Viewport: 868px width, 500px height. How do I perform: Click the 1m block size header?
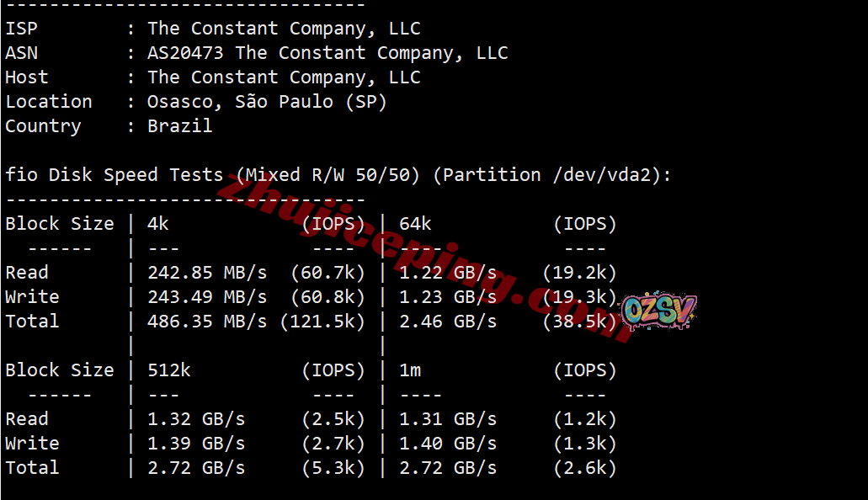pyautogui.click(x=410, y=370)
